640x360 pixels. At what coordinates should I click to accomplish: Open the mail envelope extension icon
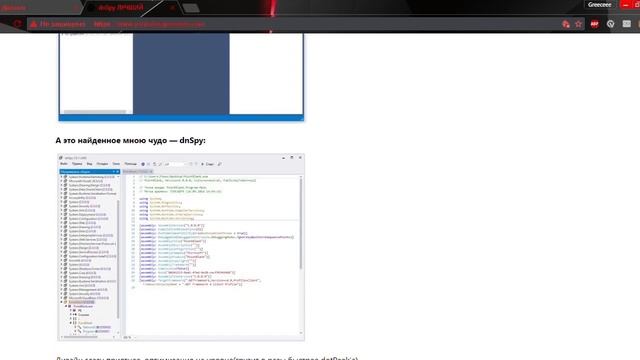pyautogui.click(x=627, y=24)
